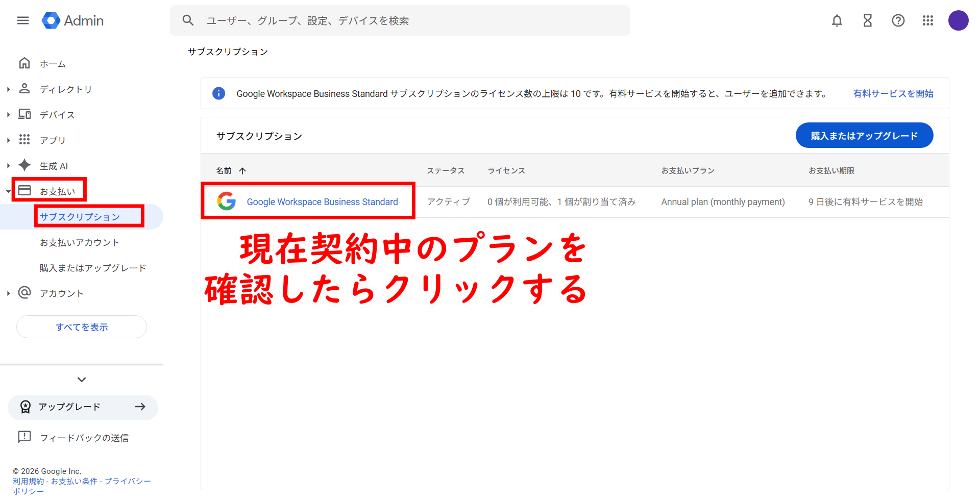Click the purple account avatar
980x504 pixels.
tap(958, 20)
